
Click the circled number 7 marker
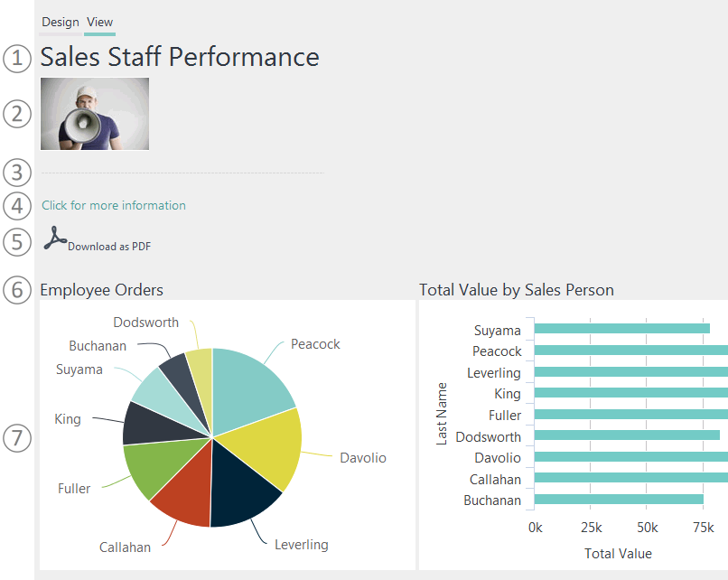pos(17,438)
